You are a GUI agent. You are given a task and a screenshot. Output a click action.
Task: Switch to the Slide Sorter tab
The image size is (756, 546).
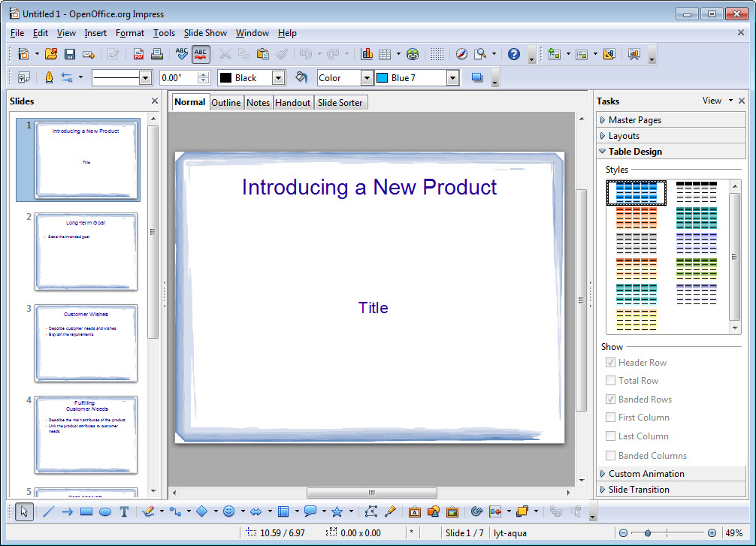pyautogui.click(x=340, y=103)
